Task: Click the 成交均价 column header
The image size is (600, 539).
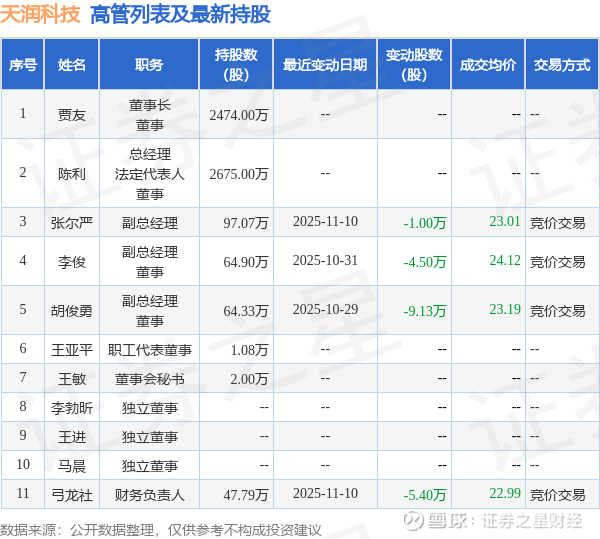Action: click(488, 64)
